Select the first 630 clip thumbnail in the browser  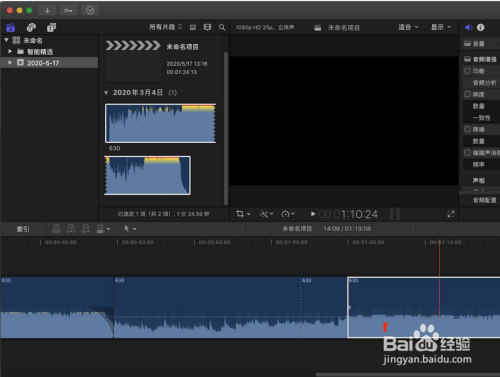160,123
